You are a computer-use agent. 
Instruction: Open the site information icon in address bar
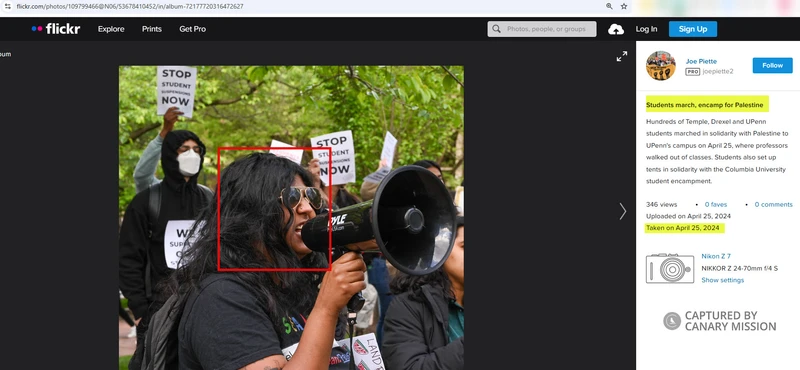click(8, 7)
